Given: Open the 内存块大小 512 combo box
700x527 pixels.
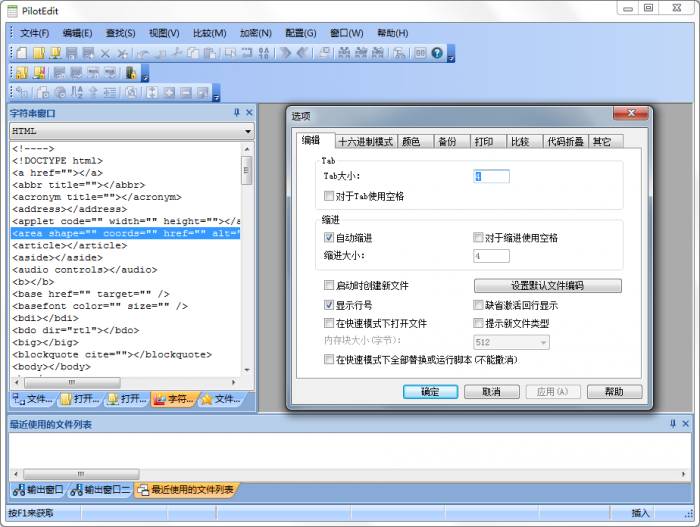Looking at the screenshot, I should click(x=543, y=343).
